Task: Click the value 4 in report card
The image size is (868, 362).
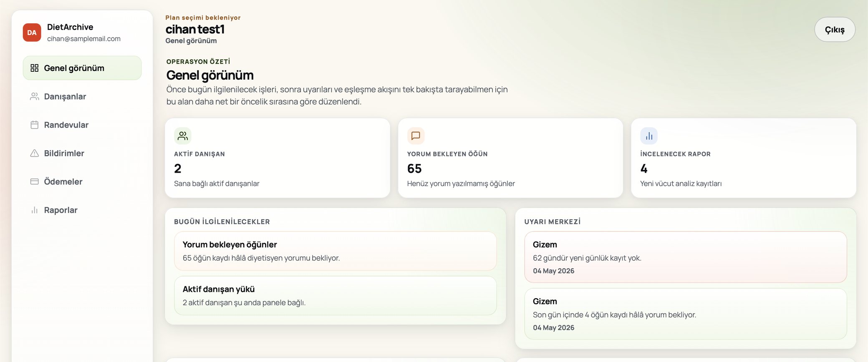Action: point(644,168)
